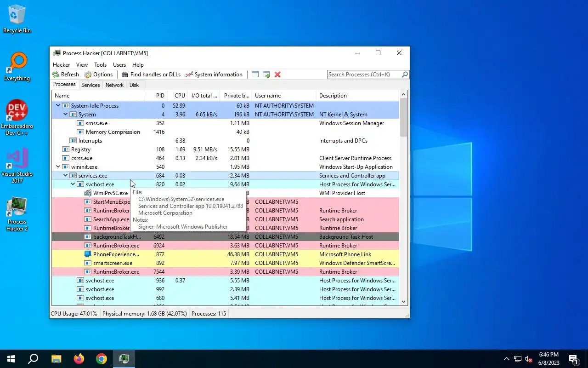Collapse the System process tree node
The height and width of the screenshot is (368, 588).
pyautogui.click(x=65, y=115)
